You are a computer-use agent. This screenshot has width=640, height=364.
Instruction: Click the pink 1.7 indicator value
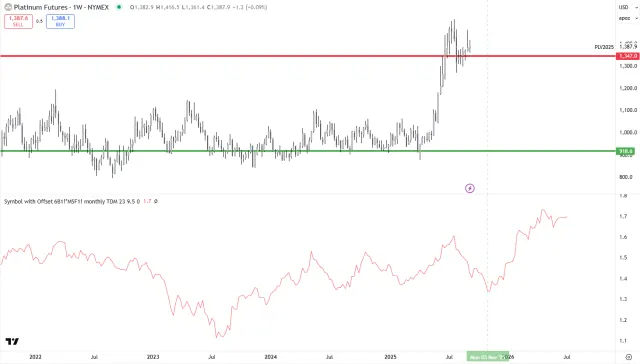(147, 201)
